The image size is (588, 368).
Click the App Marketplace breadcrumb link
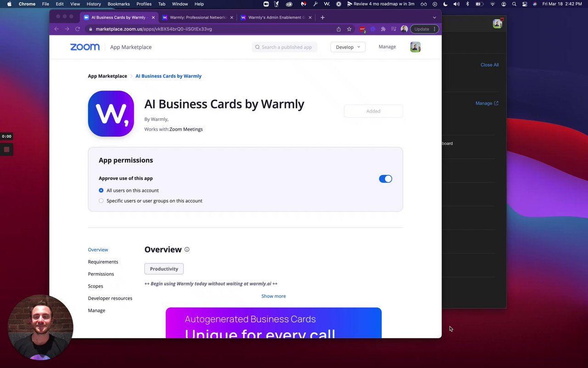coord(107,76)
